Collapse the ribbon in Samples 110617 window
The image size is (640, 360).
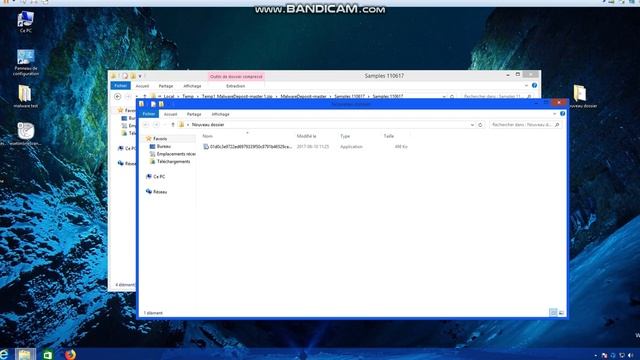pos(526,86)
